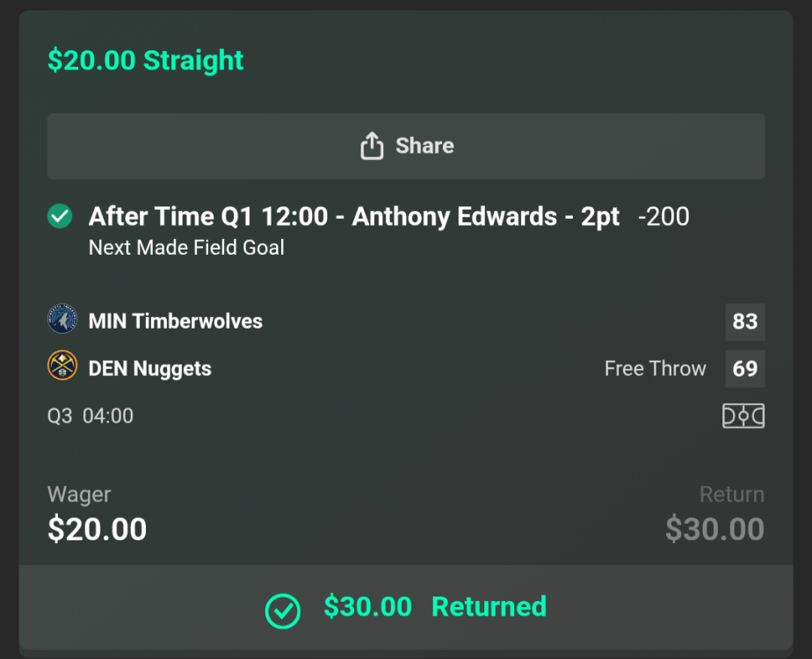The image size is (812, 659).
Task: Select the -200 odds value
Action: pos(664,216)
